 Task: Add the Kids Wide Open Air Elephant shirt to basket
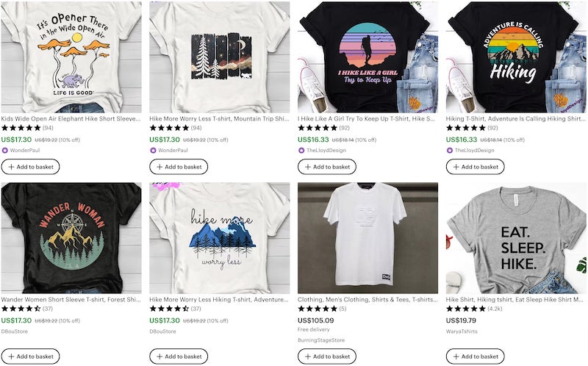point(30,167)
